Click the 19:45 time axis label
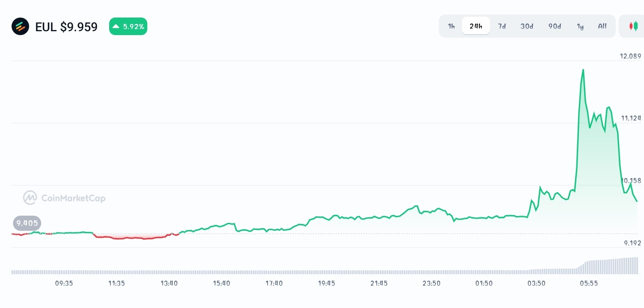The image size is (644, 308). point(326,283)
